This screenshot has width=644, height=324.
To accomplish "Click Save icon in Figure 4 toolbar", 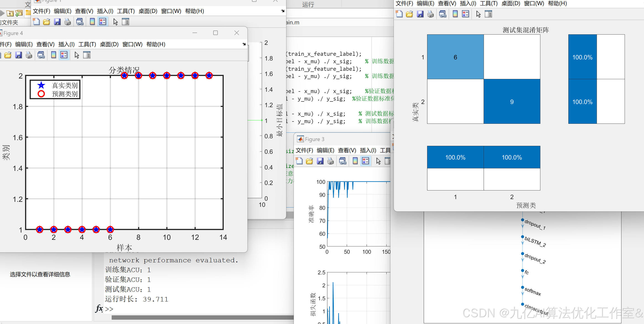I will (18, 55).
